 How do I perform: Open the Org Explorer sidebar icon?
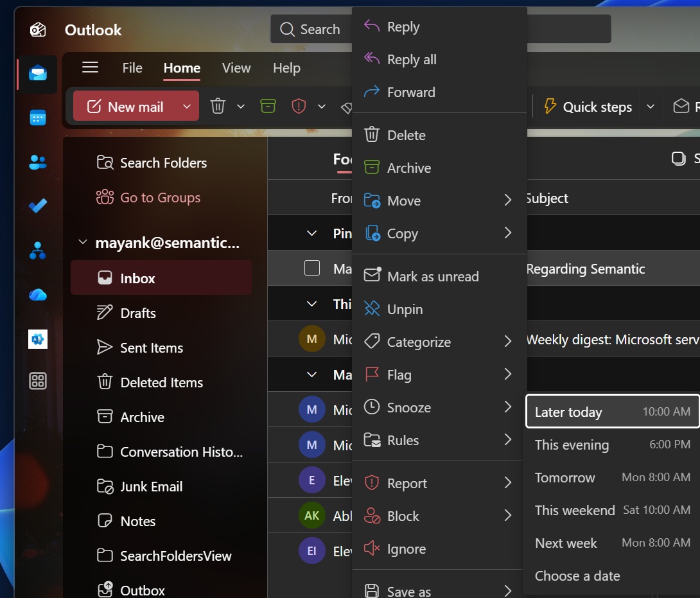click(x=38, y=250)
